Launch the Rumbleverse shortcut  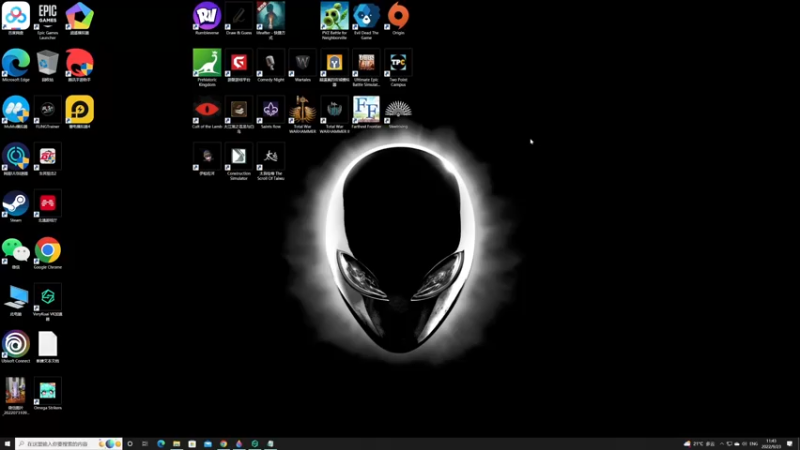[x=207, y=17]
